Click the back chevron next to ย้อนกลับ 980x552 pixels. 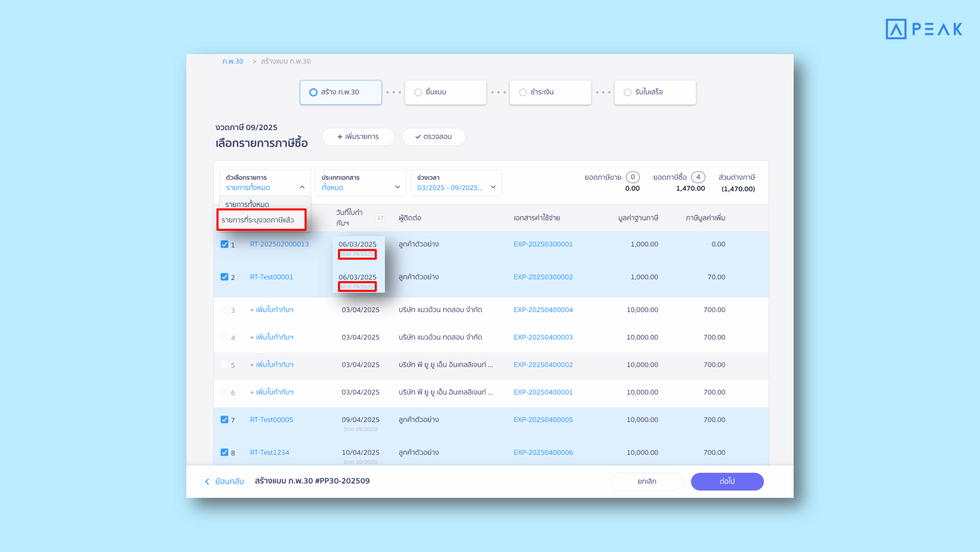[207, 482]
